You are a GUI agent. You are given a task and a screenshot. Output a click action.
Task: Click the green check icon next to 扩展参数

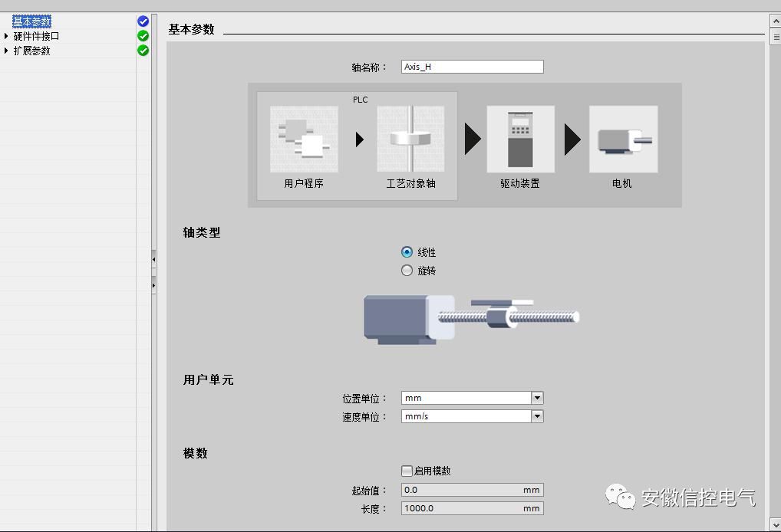point(143,51)
